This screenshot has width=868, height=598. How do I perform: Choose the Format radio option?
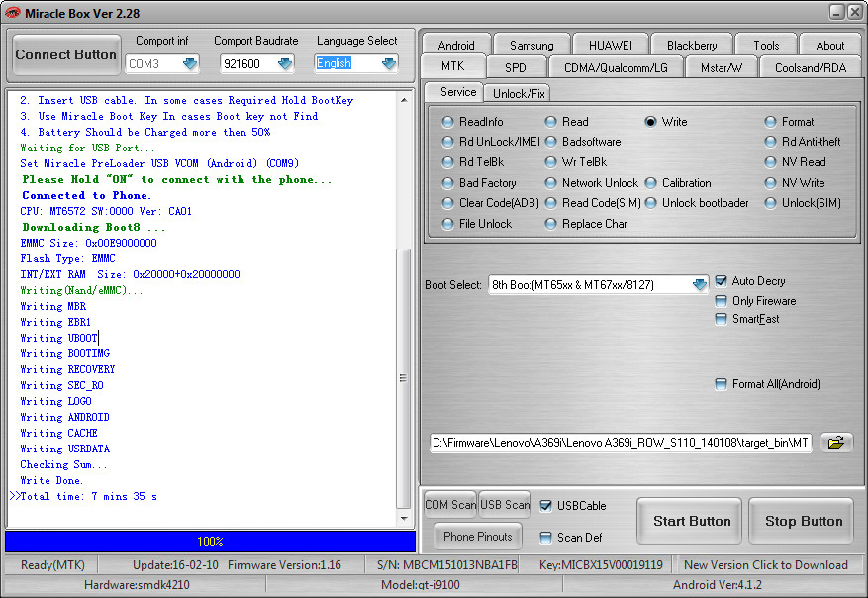coord(771,122)
